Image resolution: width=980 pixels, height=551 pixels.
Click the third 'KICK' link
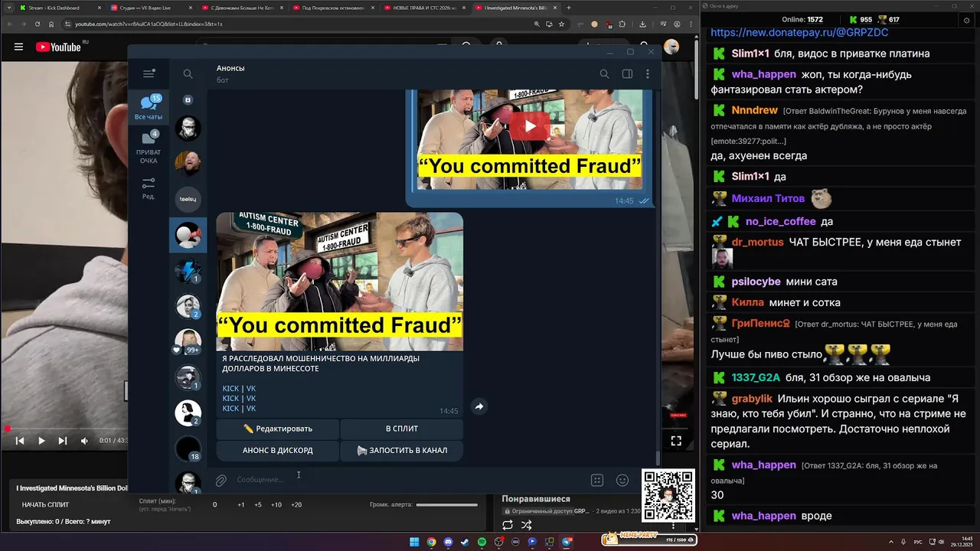[230, 409]
